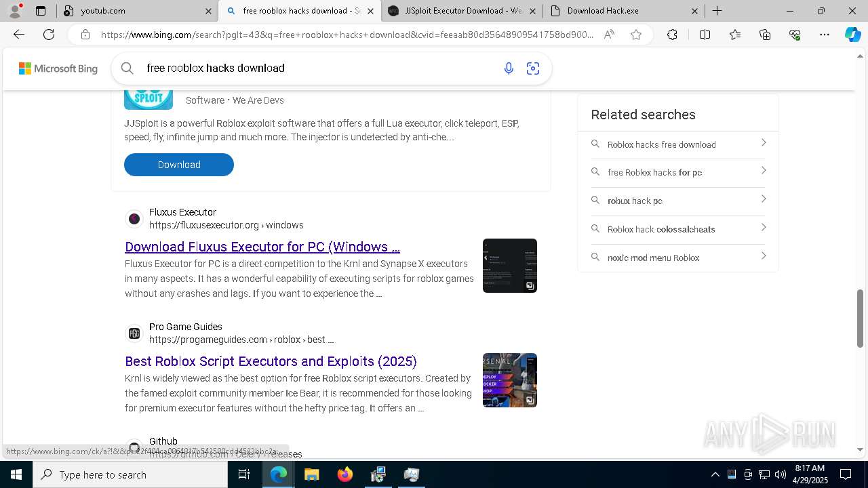This screenshot has height=488, width=868.
Task: Close the youtub.com tab
Action: 208,11
